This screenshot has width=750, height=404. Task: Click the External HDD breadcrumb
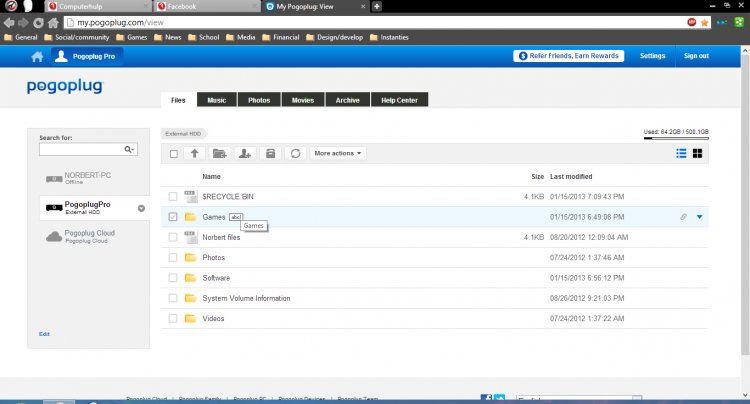coord(183,133)
